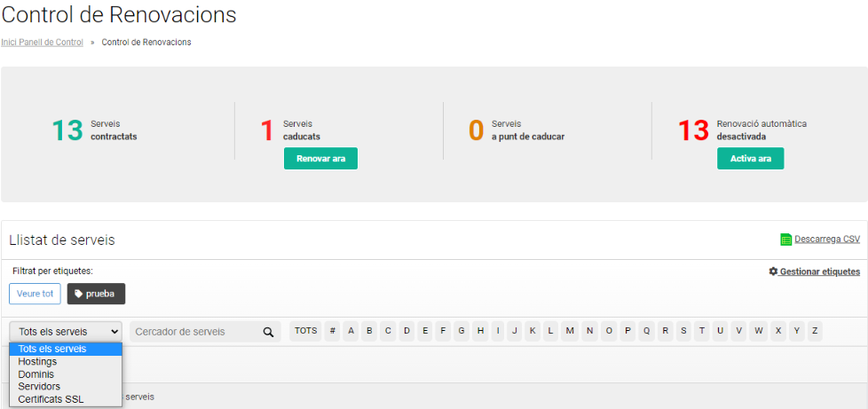Filter services by the # symbol
The width and height of the screenshot is (868, 409).
click(332, 331)
